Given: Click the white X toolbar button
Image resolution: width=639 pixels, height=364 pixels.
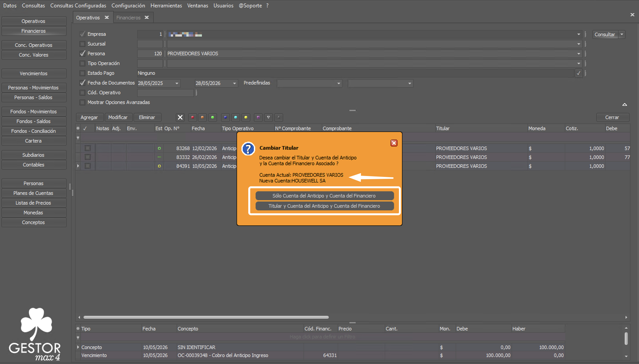Looking at the screenshot, I should 180,117.
